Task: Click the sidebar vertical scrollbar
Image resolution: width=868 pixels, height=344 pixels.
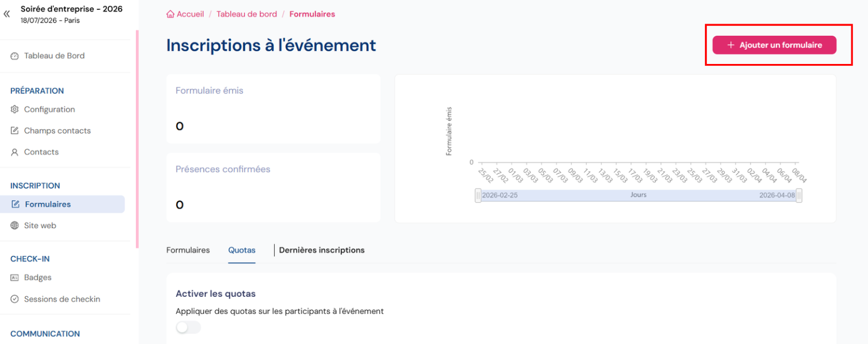Action: [137, 139]
